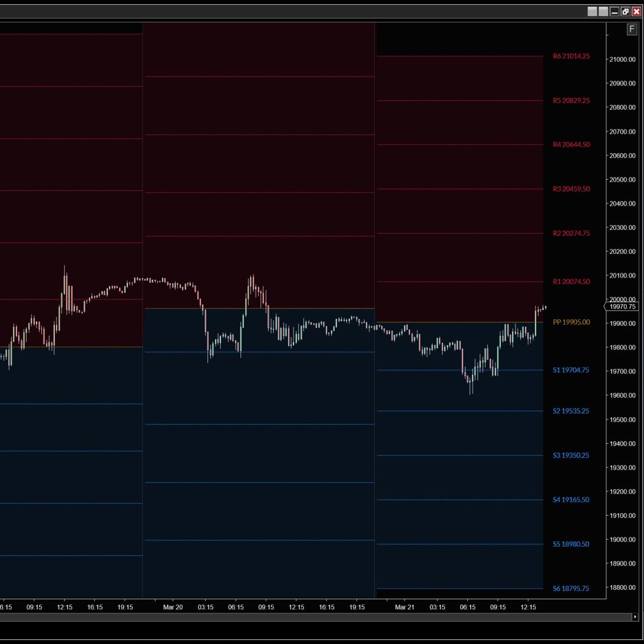644x644 pixels.
Task: Click the R6 21014.25 resistance label
Action: [x=571, y=57]
